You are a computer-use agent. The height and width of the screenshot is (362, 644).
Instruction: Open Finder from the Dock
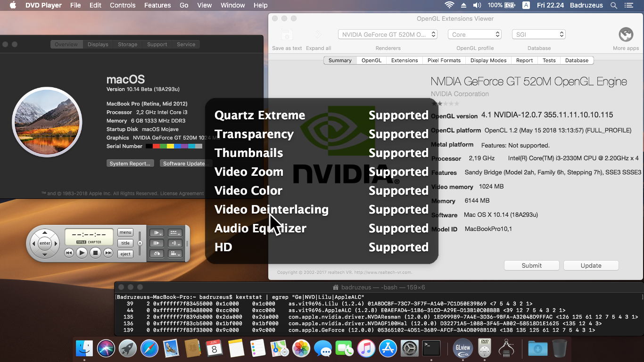85,349
